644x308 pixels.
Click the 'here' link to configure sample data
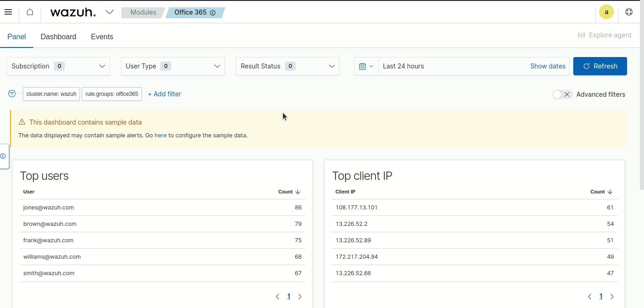(161, 135)
